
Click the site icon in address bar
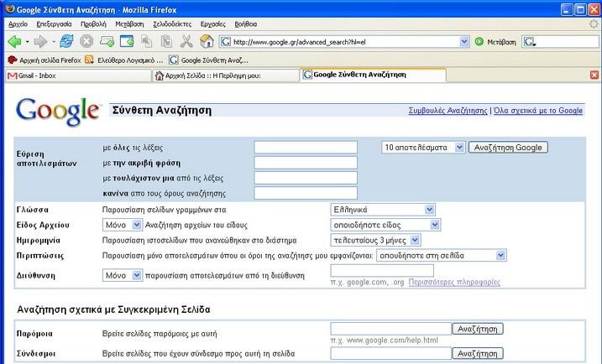coord(226,41)
